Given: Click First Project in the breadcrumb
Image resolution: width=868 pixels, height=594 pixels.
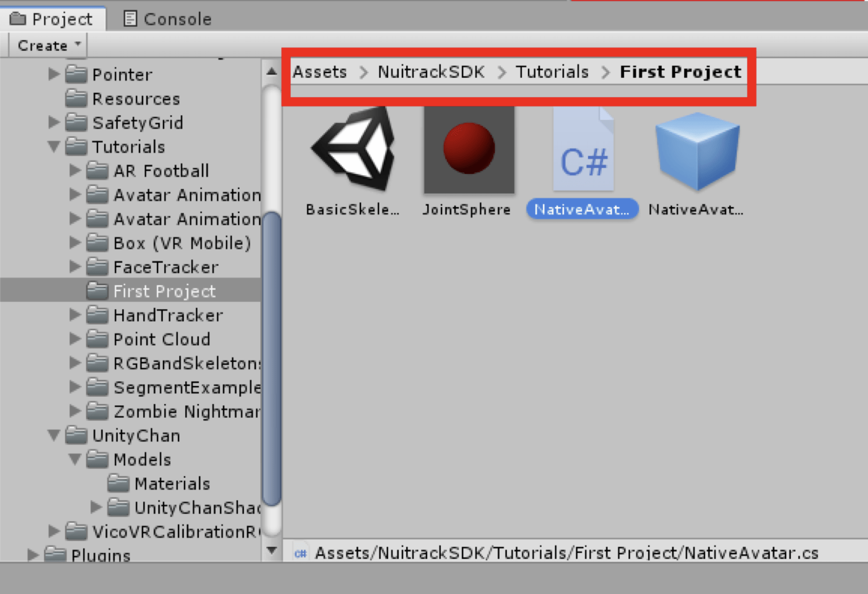Looking at the screenshot, I should (x=681, y=72).
